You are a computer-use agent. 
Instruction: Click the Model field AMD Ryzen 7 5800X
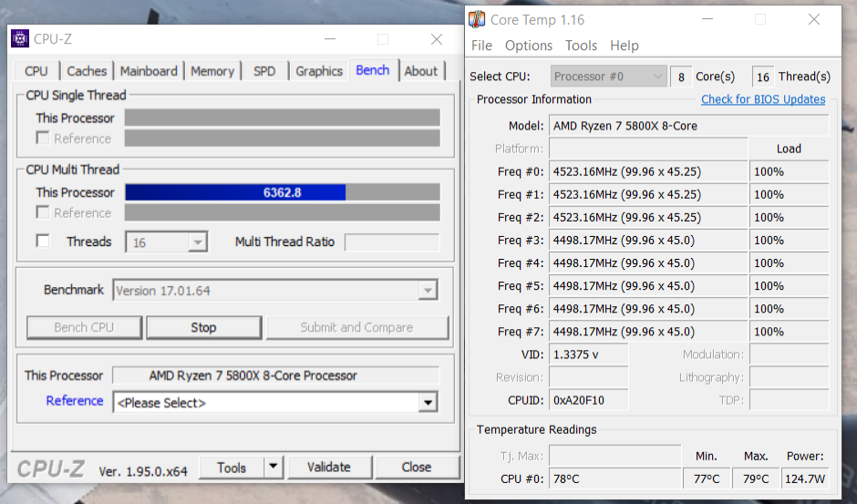688,126
